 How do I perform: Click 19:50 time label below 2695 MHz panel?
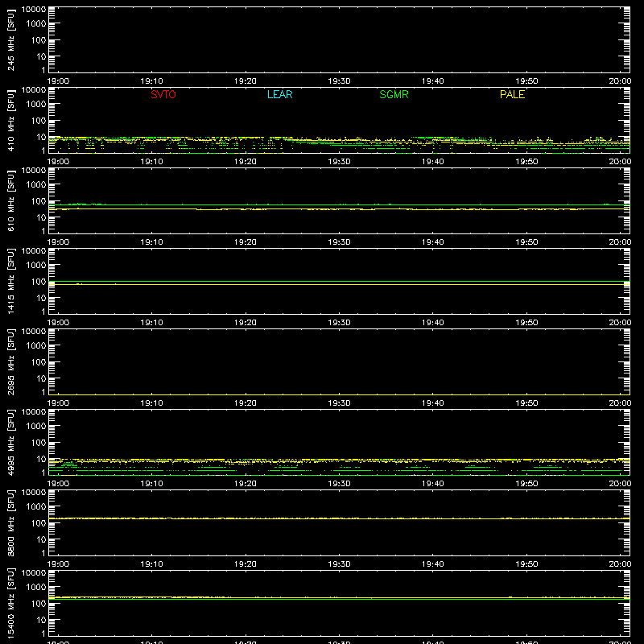pos(526,403)
